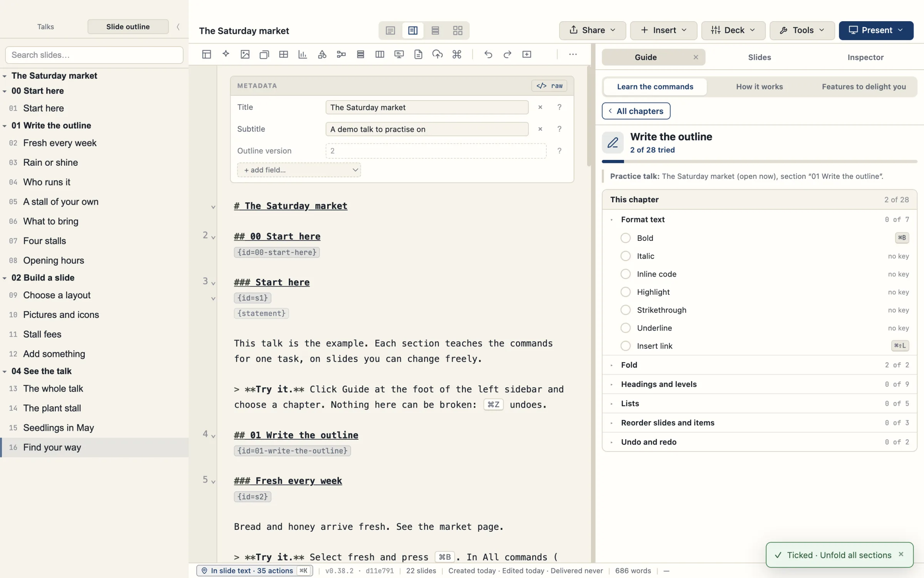The width and height of the screenshot is (924, 578).
Task: Tick the Strikethrough command circle
Action: [626, 310]
